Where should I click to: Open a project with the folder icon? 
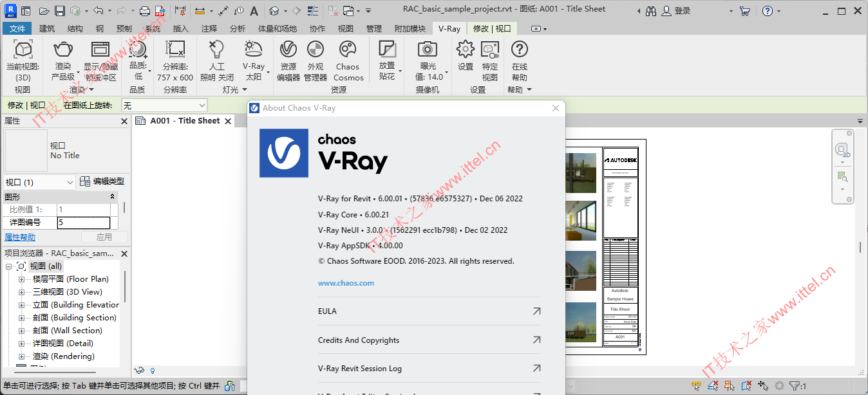pyautogui.click(x=44, y=11)
